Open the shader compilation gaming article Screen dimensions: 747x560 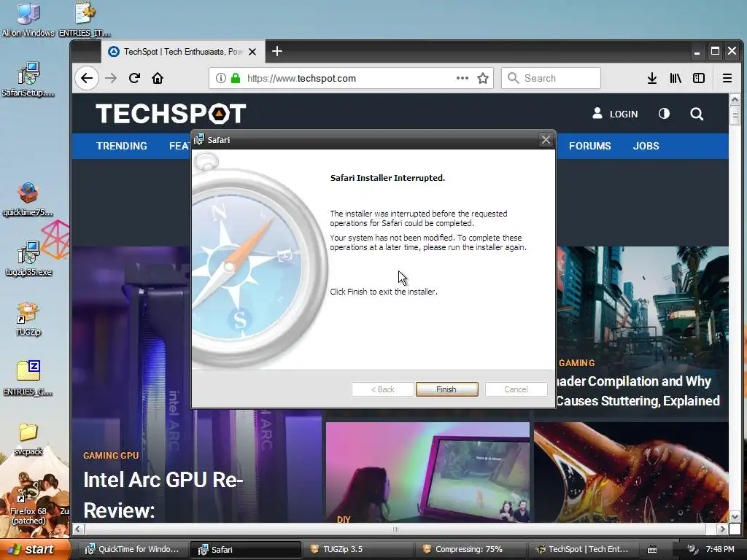click(638, 391)
